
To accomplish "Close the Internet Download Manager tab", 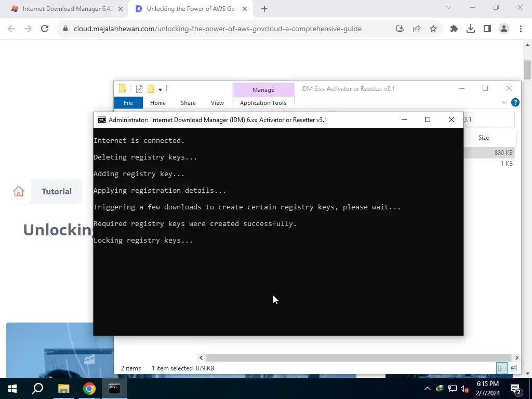I will (x=121, y=9).
